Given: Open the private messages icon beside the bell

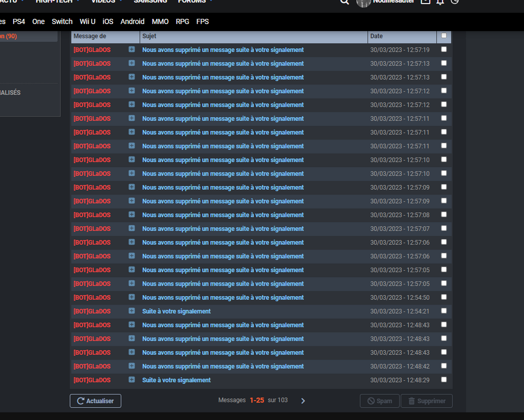Looking at the screenshot, I should 425,2.
